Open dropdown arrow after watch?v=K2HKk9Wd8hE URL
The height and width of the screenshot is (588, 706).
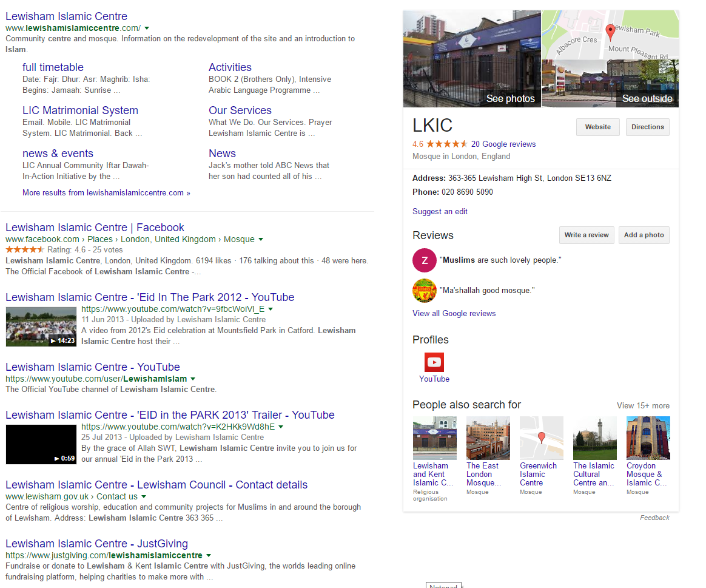pyautogui.click(x=281, y=427)
